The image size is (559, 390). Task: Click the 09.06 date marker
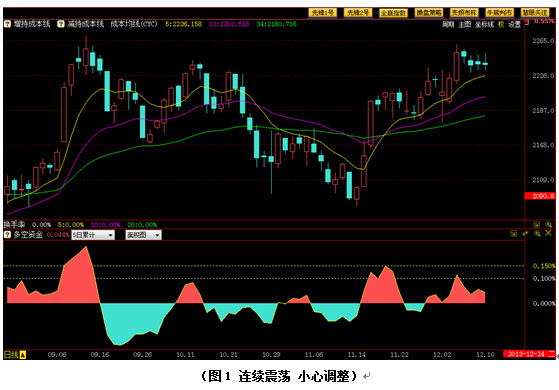[57, 355]
